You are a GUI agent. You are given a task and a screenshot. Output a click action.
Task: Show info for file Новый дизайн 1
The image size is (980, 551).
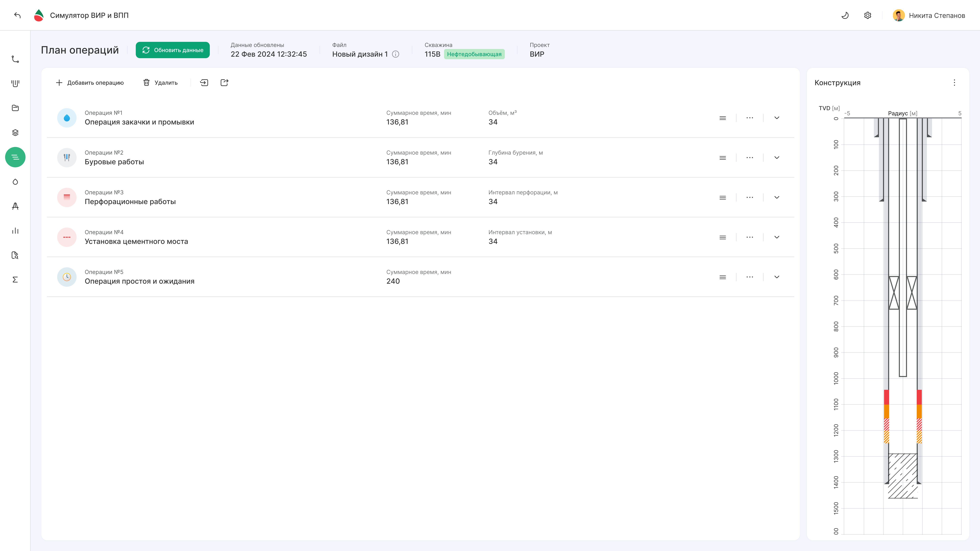tap(396, 54)
